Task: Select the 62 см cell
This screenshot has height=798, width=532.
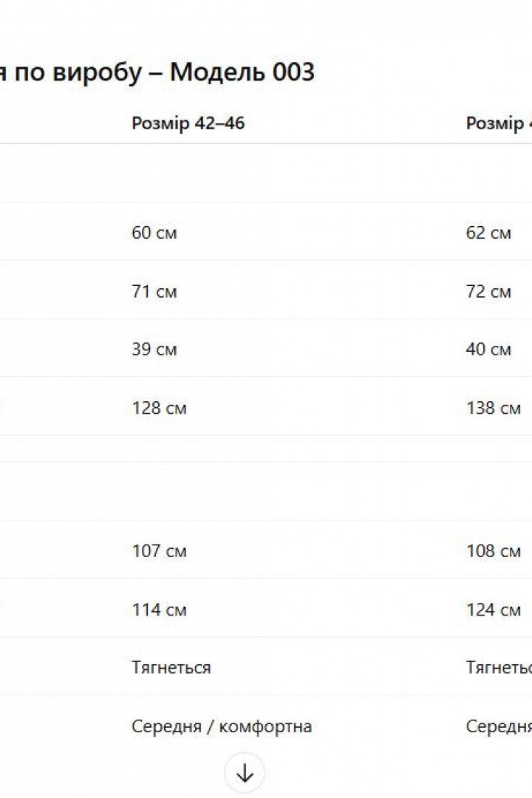Action: pyautogui.click(x=488, y=233)
